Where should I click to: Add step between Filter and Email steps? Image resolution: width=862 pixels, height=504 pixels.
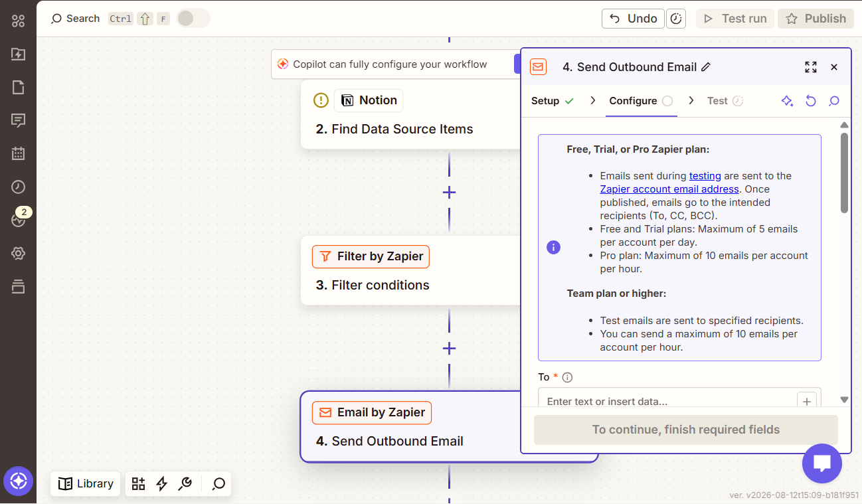tap(449, 349)
